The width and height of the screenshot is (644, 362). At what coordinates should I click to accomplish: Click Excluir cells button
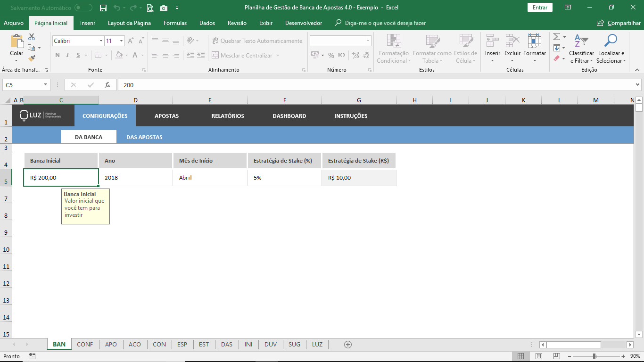click(512, 49)
